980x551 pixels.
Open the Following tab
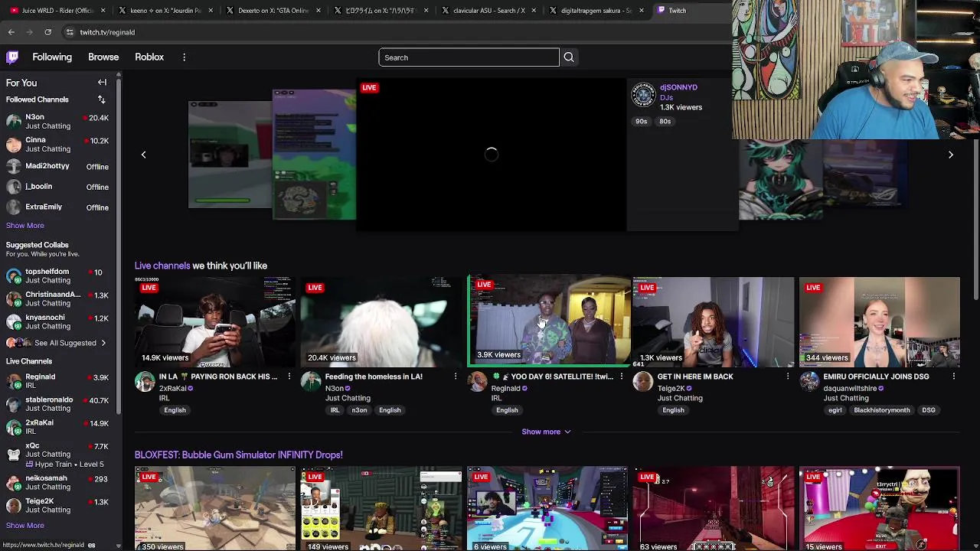[52, 57]
